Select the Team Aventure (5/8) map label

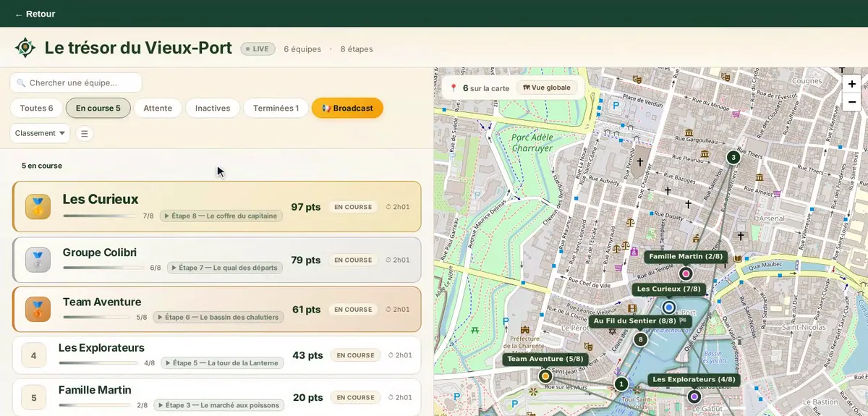click(545, 359)
